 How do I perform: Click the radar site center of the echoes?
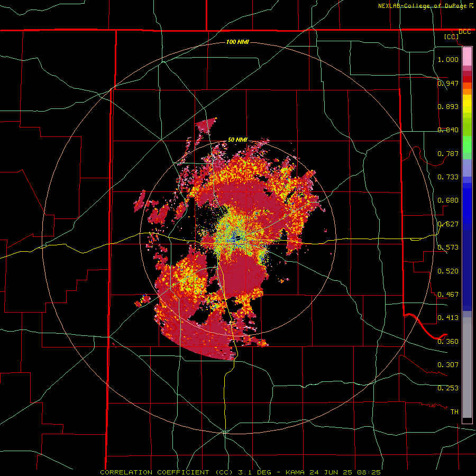tap(238, 237)
